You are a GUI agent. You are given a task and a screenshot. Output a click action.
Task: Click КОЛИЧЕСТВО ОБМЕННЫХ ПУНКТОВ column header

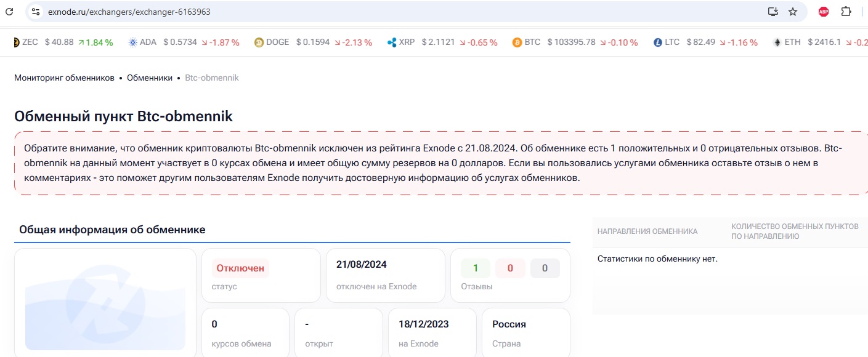pyautogui.click(x=795, y=231)
